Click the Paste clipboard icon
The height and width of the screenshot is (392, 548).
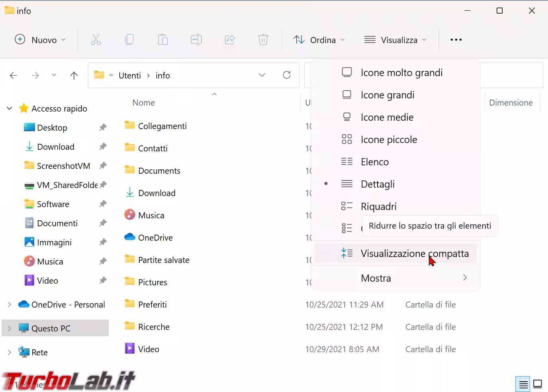click(x=163, y=40)
